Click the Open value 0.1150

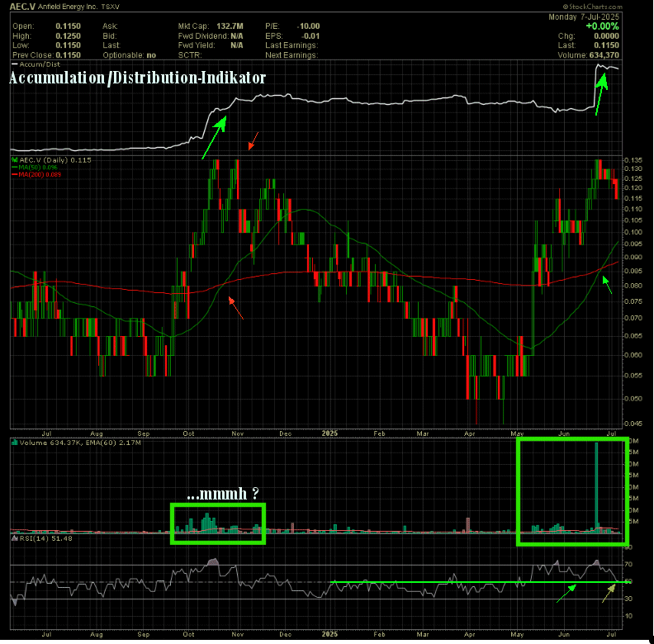click(x=68, y=26)
